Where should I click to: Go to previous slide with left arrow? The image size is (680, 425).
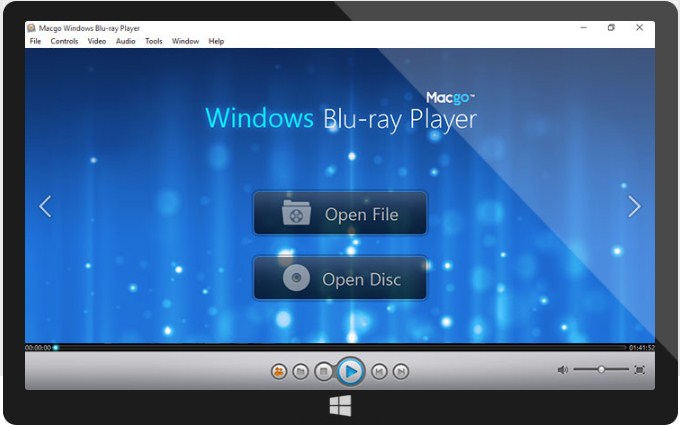(45, 206)
